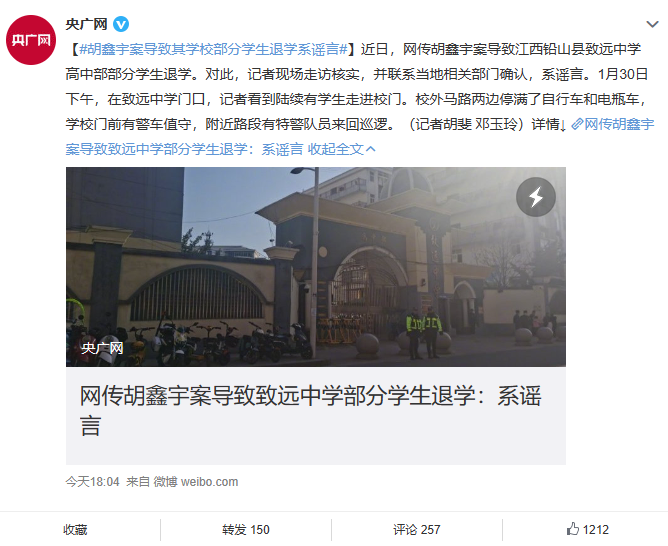668x546 pixels.
Task: Open the article card headline 网传胡鑫宇案
Action: tap(311, 411)
